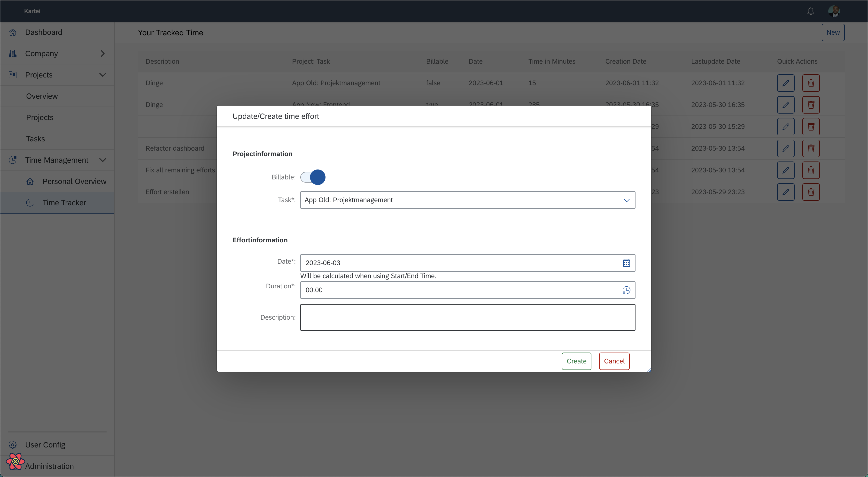Open the duration time picker icon
This screenshot has height=477, width=868.
tap(626, 290)
